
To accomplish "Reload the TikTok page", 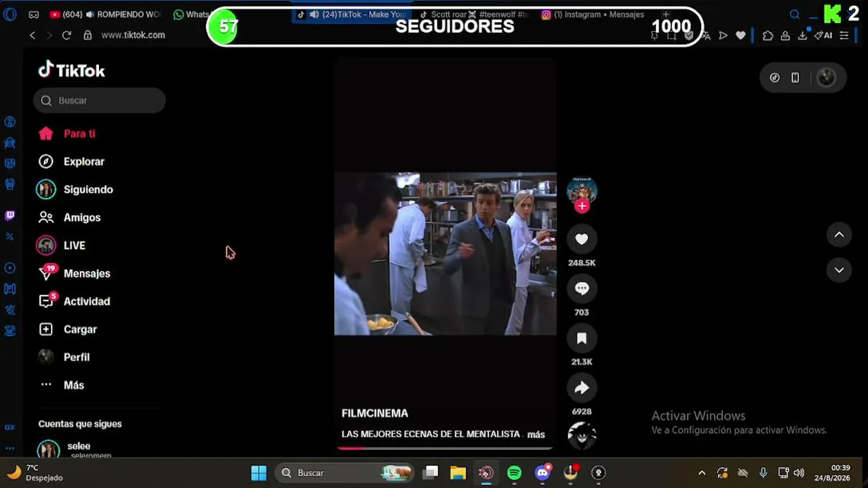I will [66, 35].
